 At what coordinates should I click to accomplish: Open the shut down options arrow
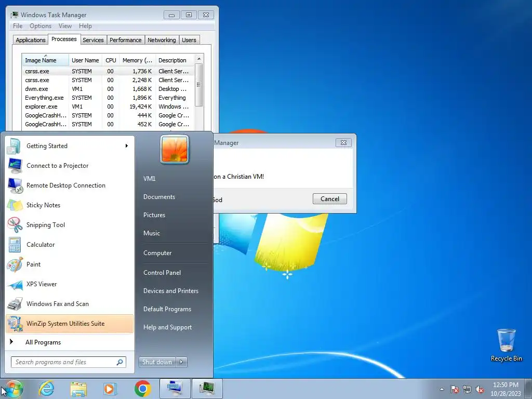pos(181,362)
